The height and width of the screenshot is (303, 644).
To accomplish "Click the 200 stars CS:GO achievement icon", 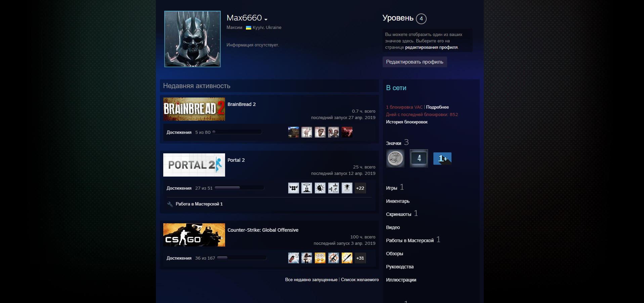I will point(320,258).
